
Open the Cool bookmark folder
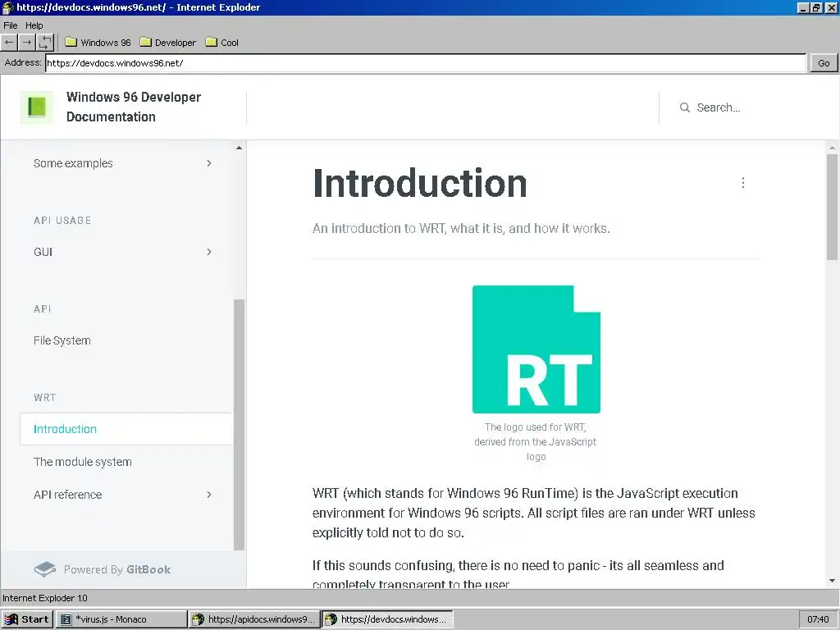(x=221, y=43)
